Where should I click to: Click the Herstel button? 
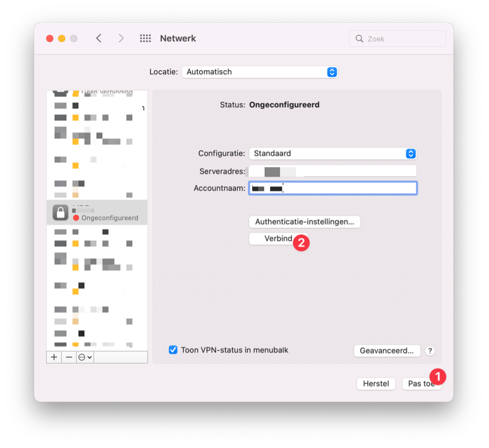pos(376,384)
